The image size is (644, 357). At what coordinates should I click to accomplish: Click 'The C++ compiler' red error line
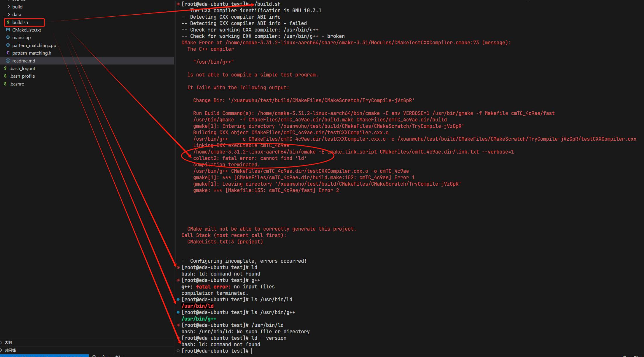(211, 49)
